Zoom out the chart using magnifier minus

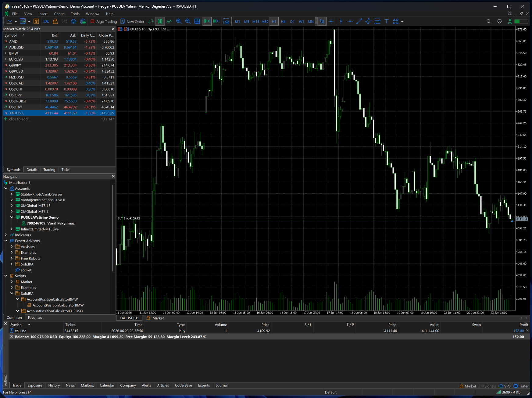(188, 21)
